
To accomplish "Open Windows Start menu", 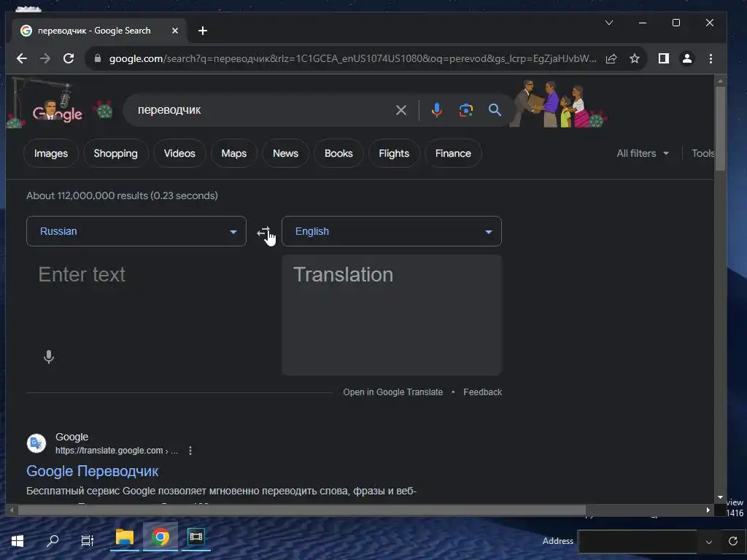I will coord(18,541).
